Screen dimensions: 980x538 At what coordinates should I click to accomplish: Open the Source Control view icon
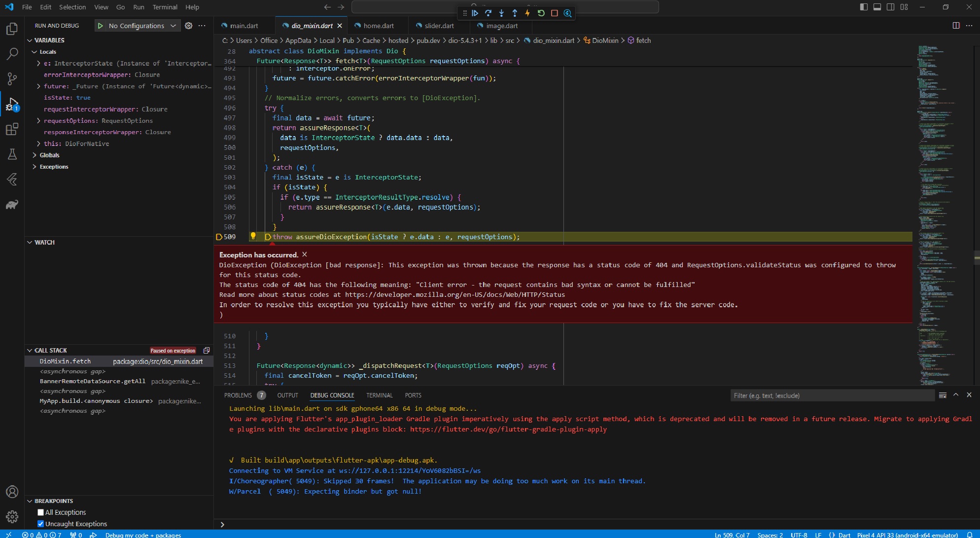(12, 79)
